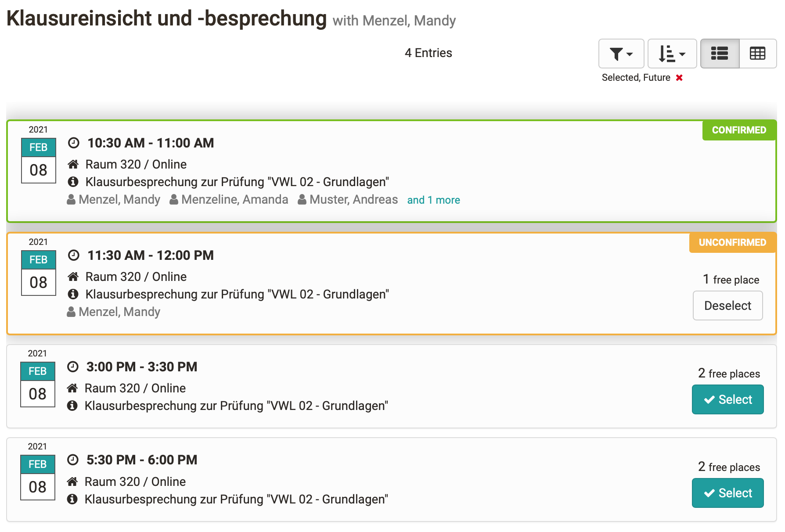Remove the 'Selected, Future' filter with red X
This screenshot has height=532, width=785.
[x=679, y=78]
